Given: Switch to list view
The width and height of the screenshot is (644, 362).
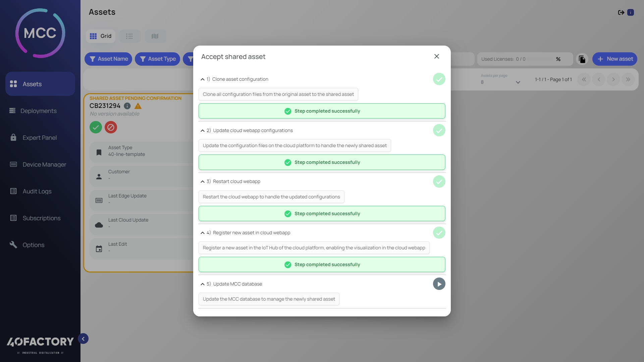Looking at the screenshot, I should pos(129,36).
